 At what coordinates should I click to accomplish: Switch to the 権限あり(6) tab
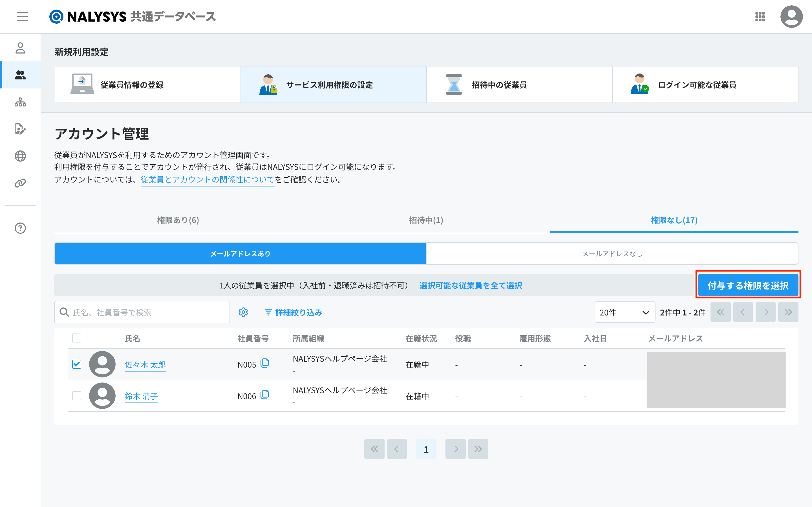point(178,220)
